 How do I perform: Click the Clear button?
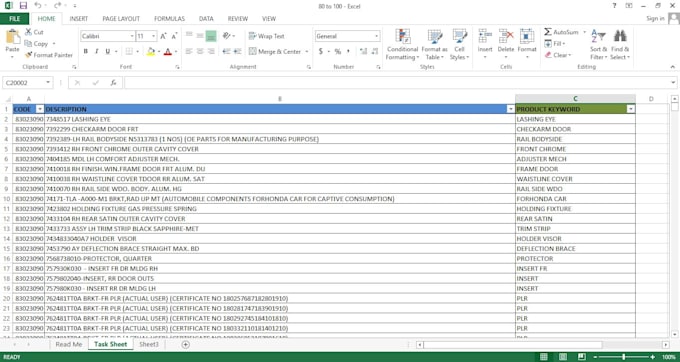[x=558, y=55]
